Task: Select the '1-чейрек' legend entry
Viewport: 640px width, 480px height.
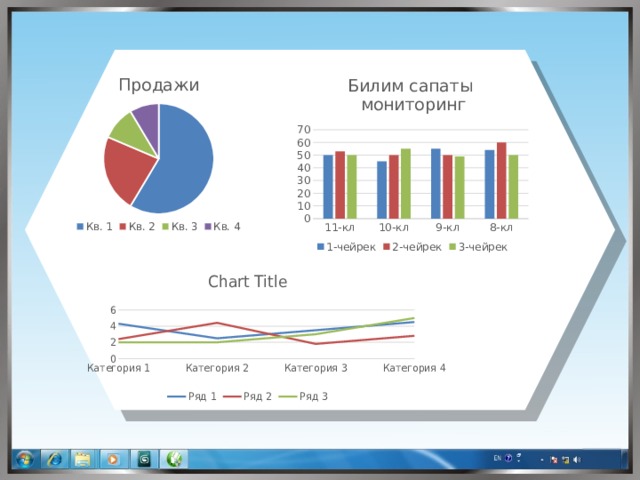Action: (346, 247)
